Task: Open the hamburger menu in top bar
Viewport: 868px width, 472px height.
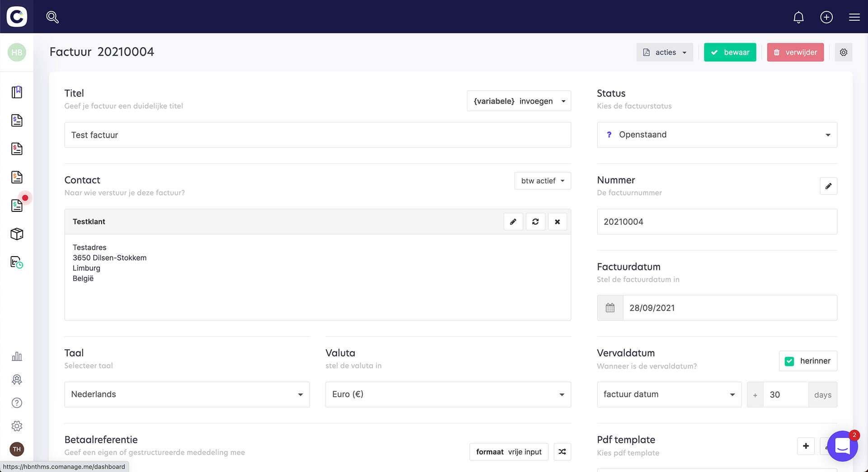Action: [x=854, y=17]
